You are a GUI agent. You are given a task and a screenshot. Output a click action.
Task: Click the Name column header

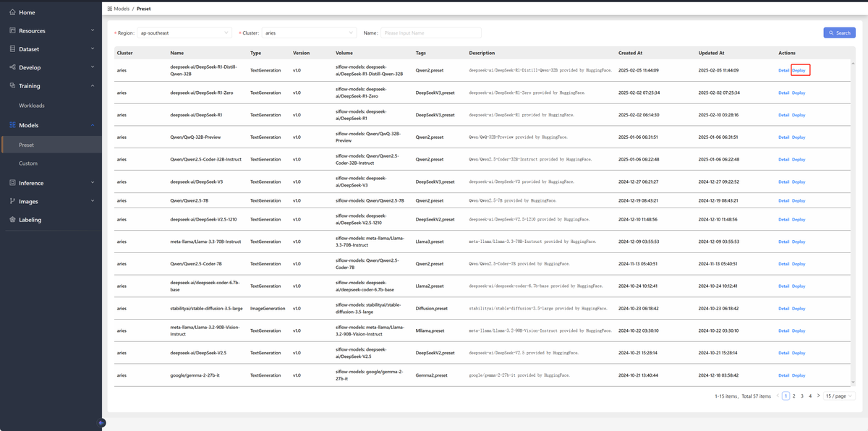[x=177, y=53]
